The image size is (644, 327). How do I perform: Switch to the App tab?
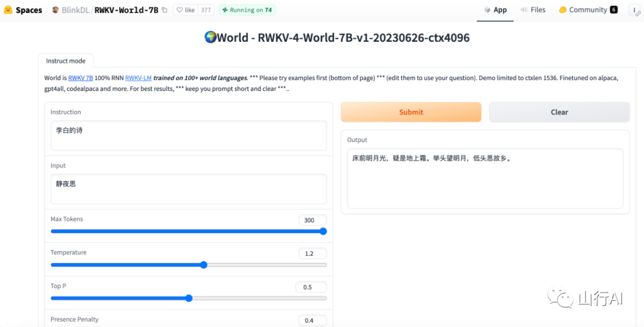coord(496,10)
